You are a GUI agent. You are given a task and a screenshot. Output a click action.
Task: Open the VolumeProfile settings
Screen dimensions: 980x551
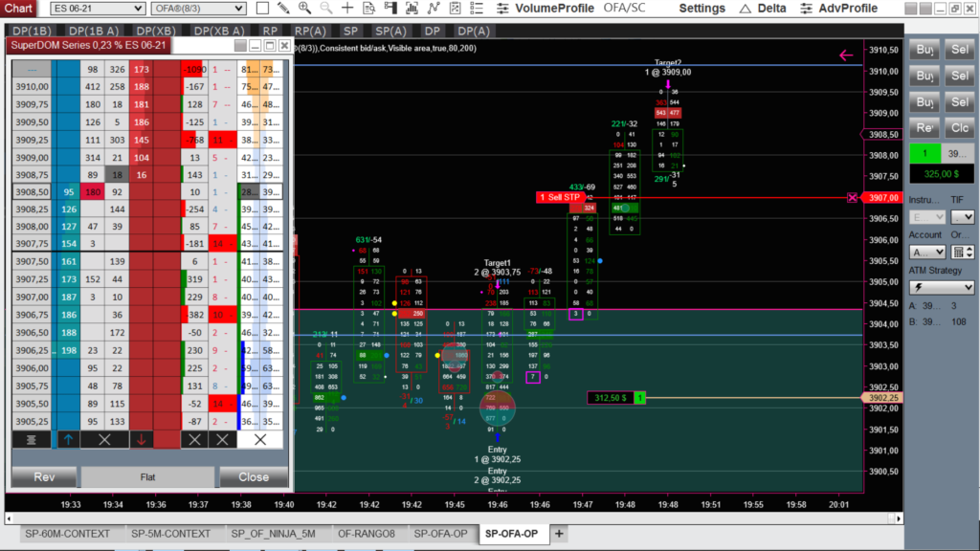(546, 8)
